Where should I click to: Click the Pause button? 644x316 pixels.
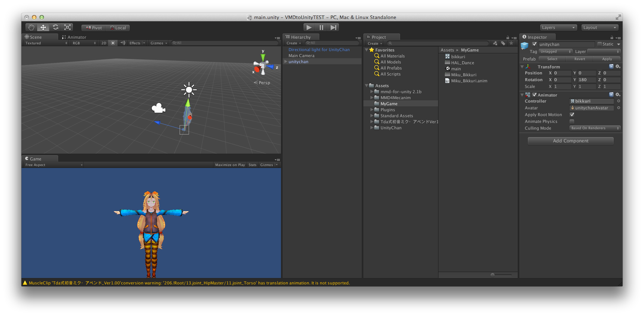[x=321, y=27]
